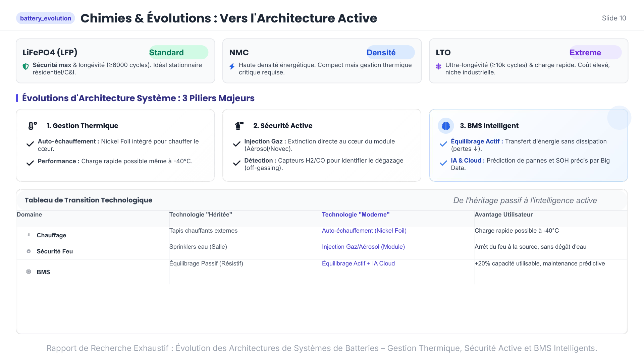
Task: Click the shield icon in LiFePO4 card
Action: point(25,66)
